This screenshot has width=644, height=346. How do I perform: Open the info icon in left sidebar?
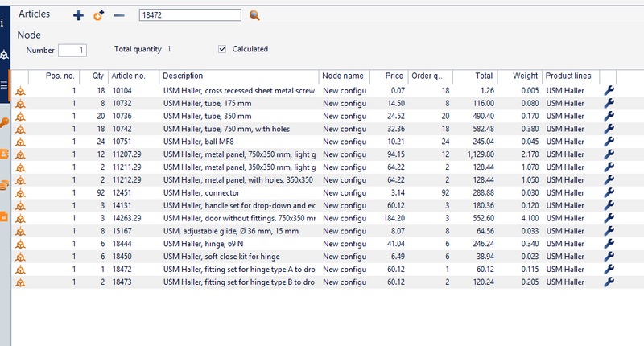pos(2,23)
